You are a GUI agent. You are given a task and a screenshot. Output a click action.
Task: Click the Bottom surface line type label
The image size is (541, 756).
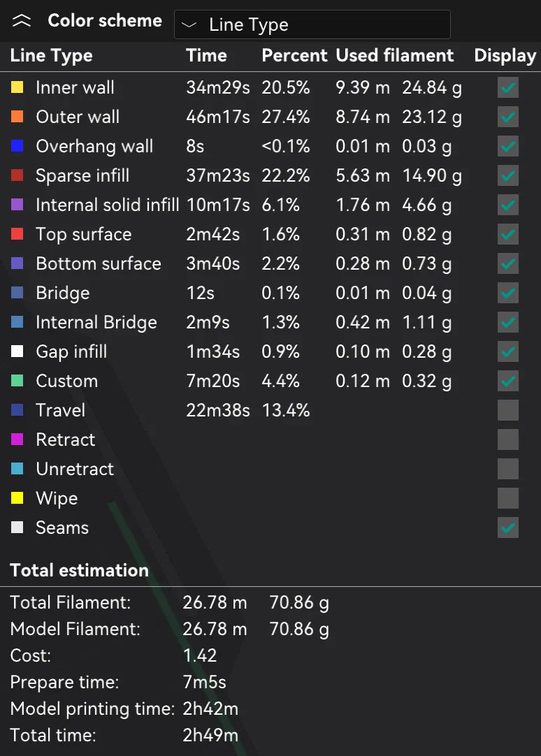point(99,264)
